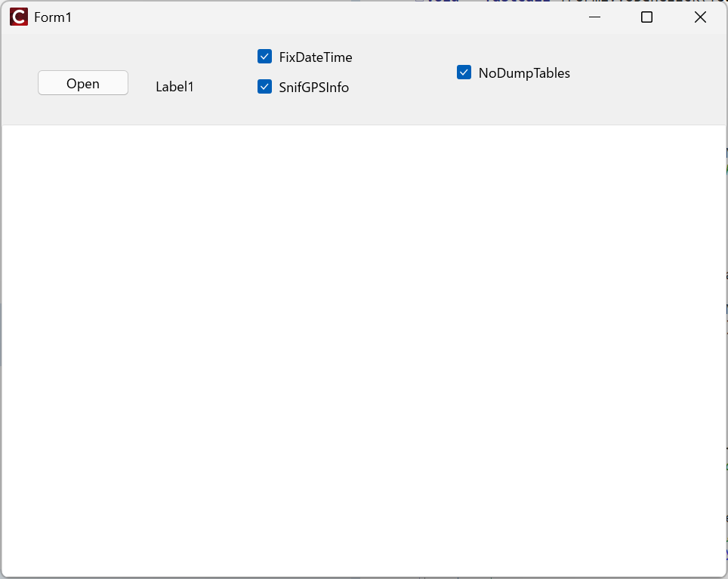
Task: Click gray panel space right of NoDumpTables
Action: coord(649,75)
